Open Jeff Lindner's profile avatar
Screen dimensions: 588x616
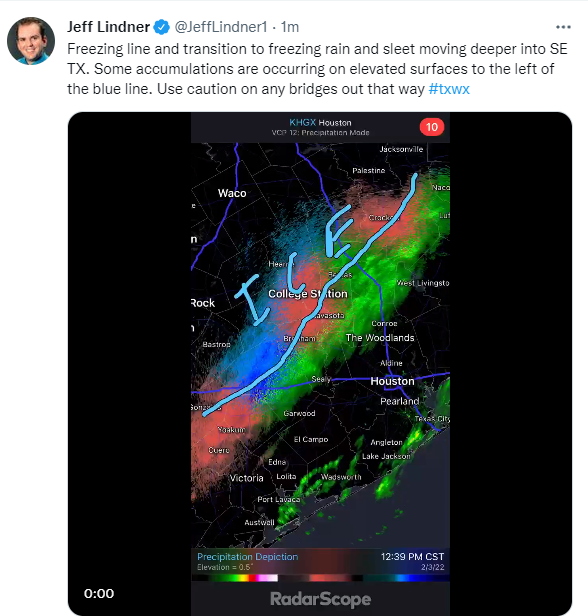click(x=31, y=40)
